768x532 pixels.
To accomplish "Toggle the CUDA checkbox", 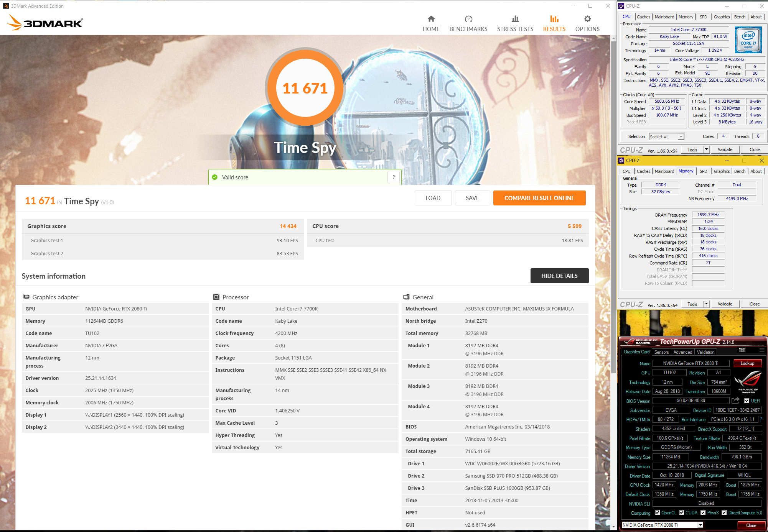I will pyautogui.click(x=681, y=513).
